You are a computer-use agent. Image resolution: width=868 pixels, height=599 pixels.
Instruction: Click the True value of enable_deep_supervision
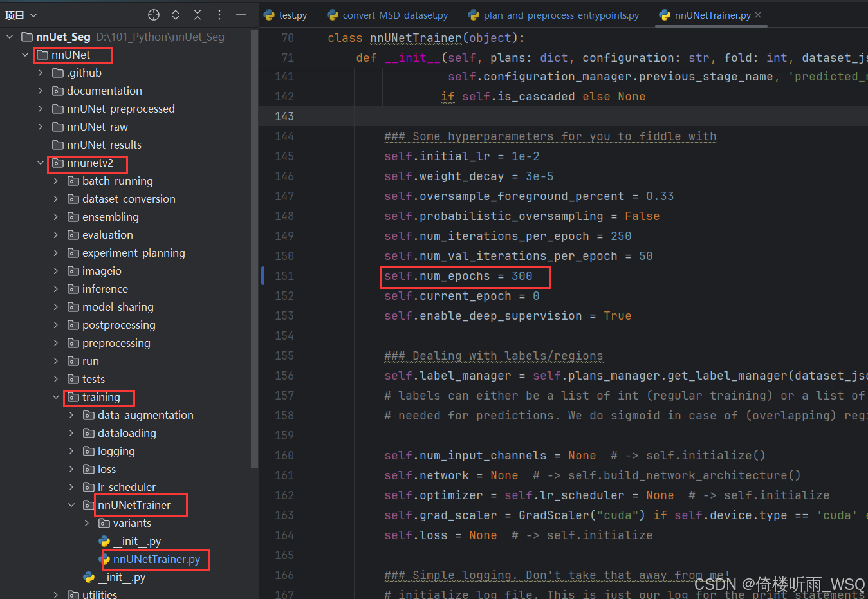tap(617, 316)
